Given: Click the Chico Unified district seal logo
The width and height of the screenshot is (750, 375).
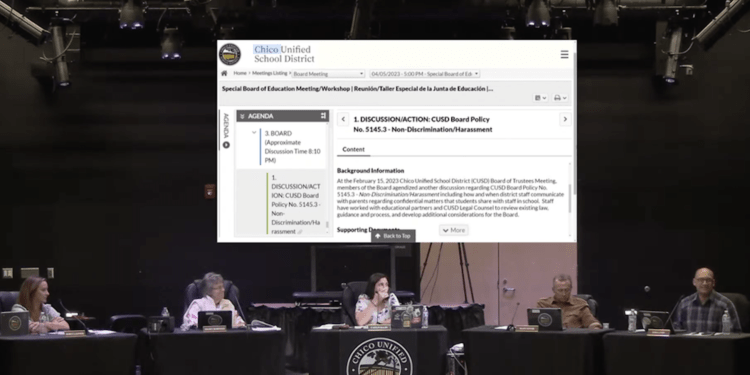Looking at the screenshot, I should [x=230, y=54].
